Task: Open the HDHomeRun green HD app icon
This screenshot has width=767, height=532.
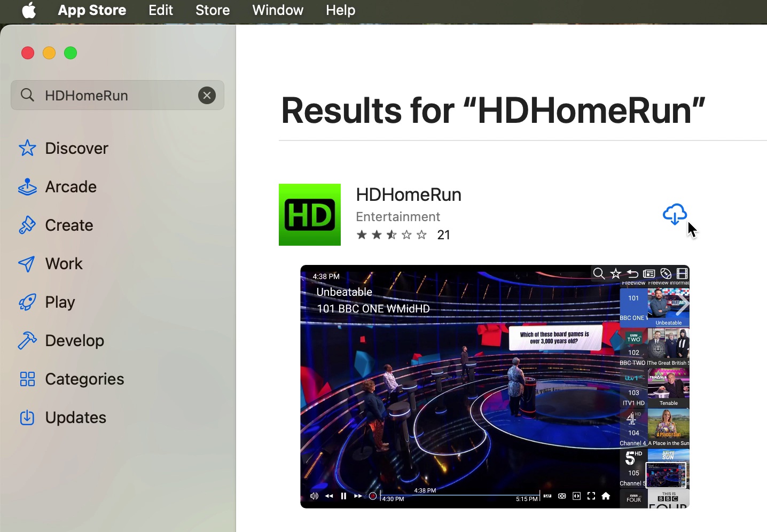Action: coord(310,215)
